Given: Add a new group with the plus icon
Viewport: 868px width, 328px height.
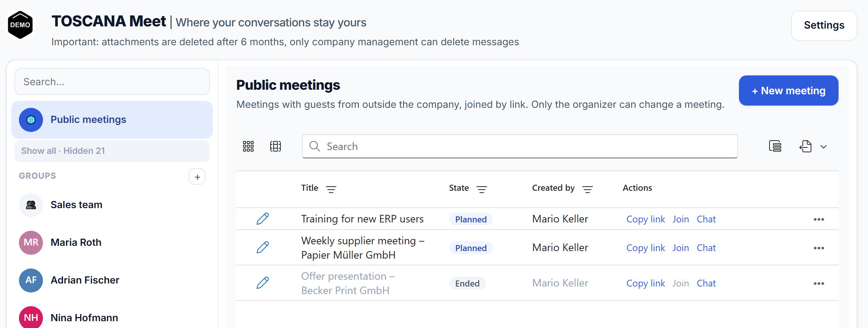Looking at the screenshot, I should pos(197,177).
